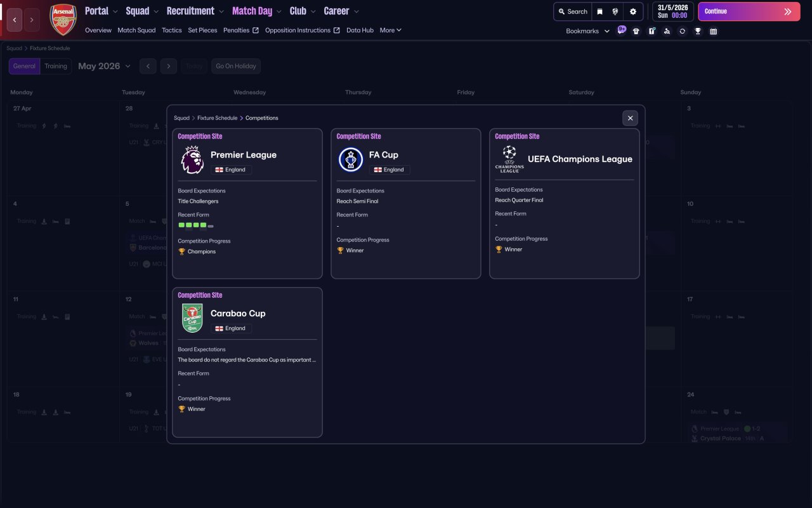Click the Winner trophy icon in FA Cup card

340,250
